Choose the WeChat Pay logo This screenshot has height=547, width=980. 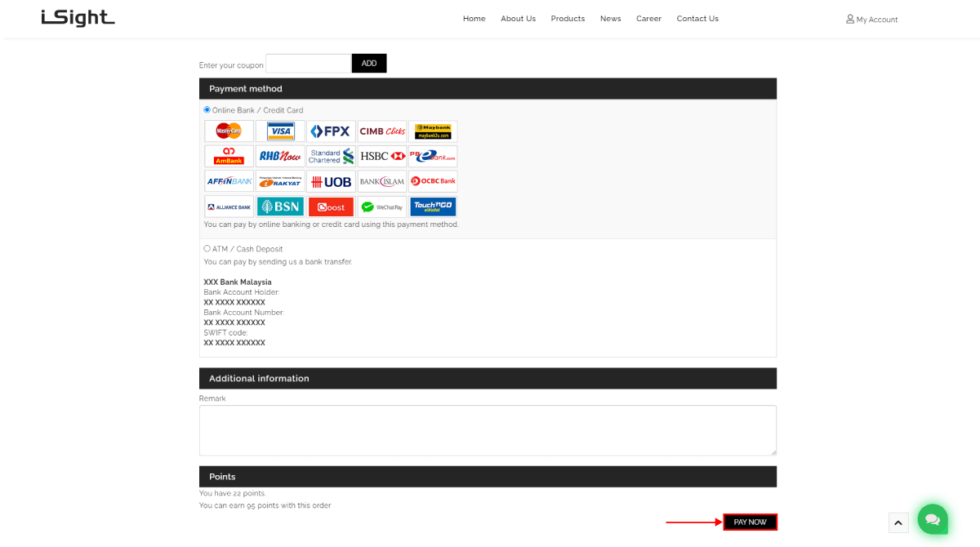click(x=382, y=207)
